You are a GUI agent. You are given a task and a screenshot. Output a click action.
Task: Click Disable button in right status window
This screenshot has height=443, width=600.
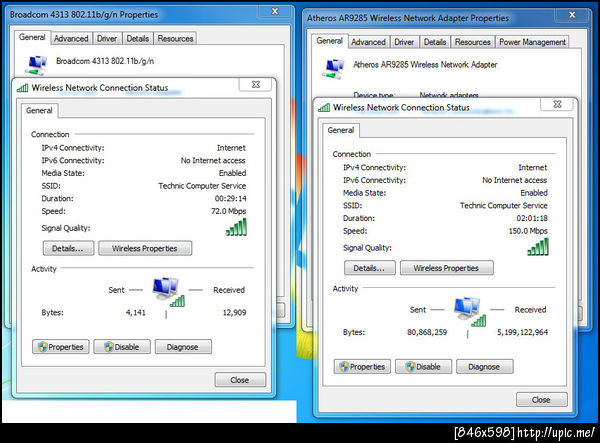tap(424, 366)
